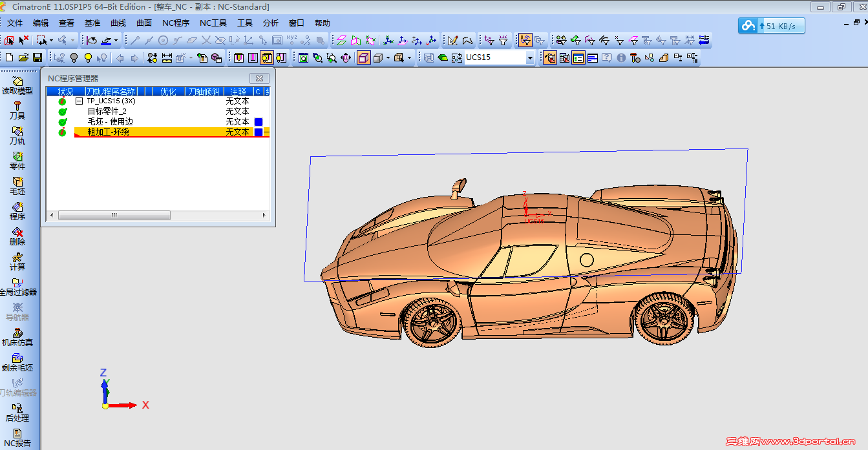Close the NC程序管理器 panel
Screen dimensions: 868x450
tap(259, 78)
